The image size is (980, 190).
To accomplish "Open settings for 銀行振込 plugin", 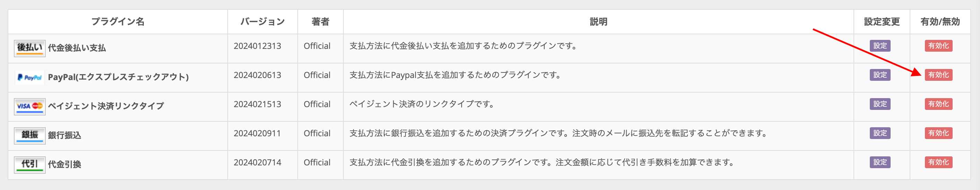I will [880, 133].
